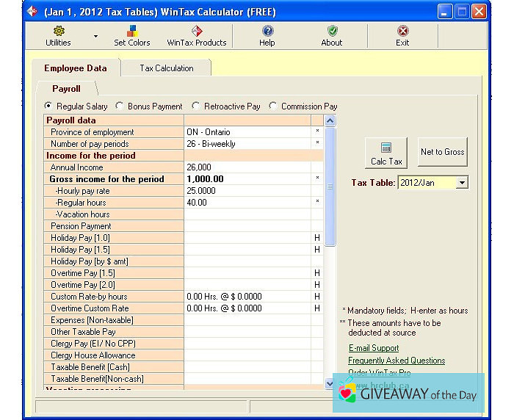
Task: Click the Help question mark icon
Action: [x=267, y=31]
